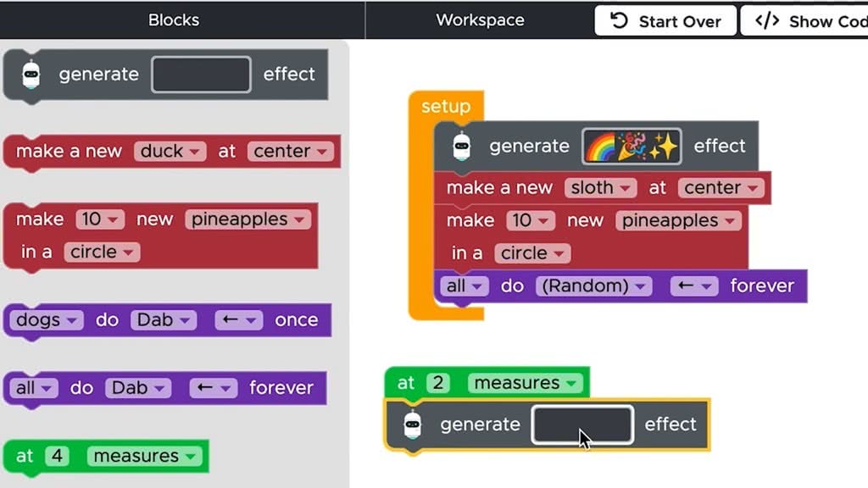Image resolution: width=868 pixels, height=488 pixels.
Task: Click the empty effect field in workspace
Action: coord(581,424)
